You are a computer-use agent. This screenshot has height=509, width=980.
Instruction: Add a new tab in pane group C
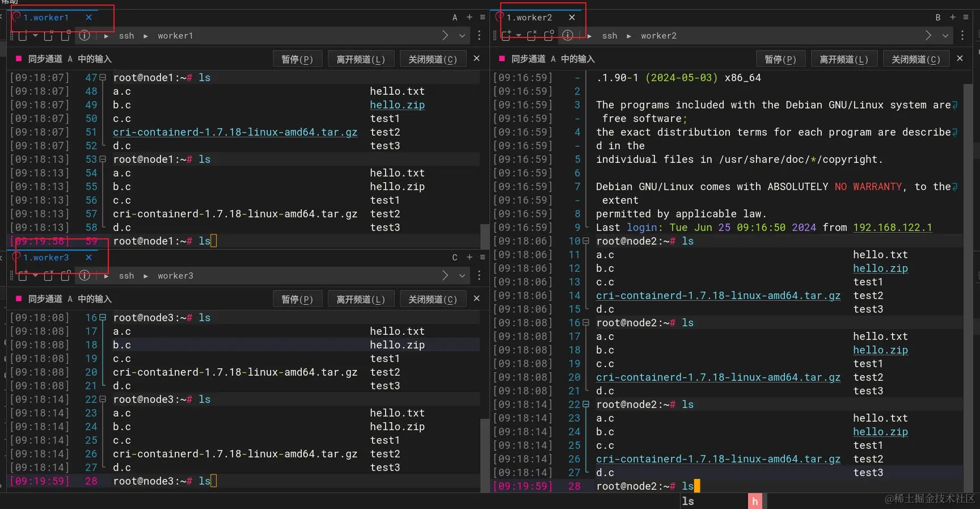[470, 258]
